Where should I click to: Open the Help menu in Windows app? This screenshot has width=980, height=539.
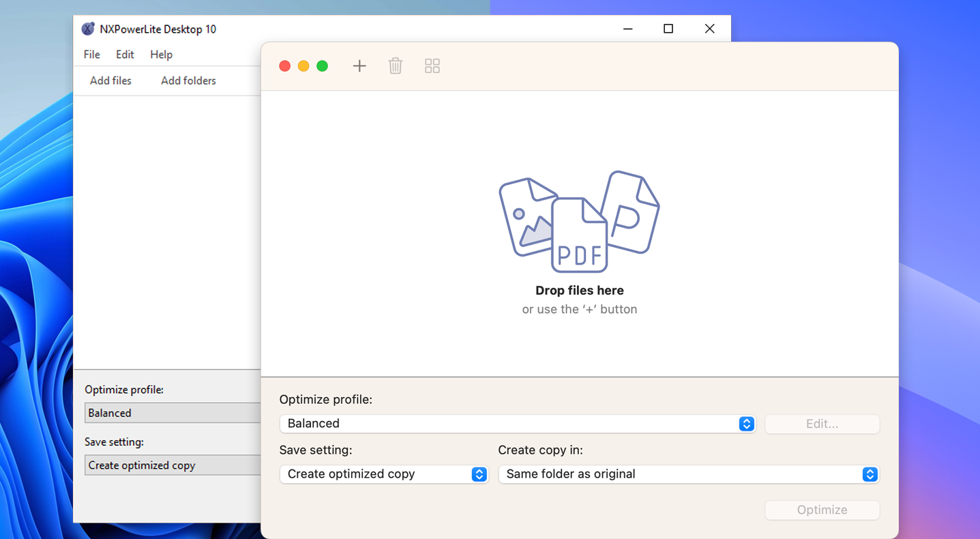pos(161,55)
